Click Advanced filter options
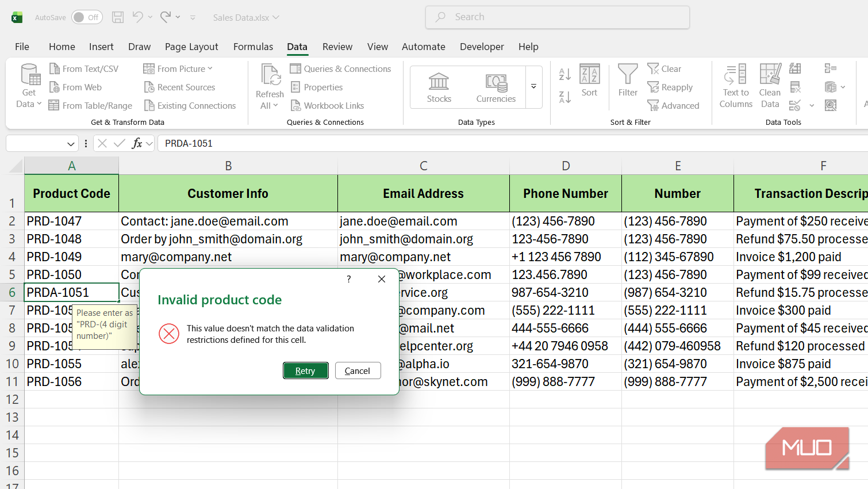 click(673, 106)
